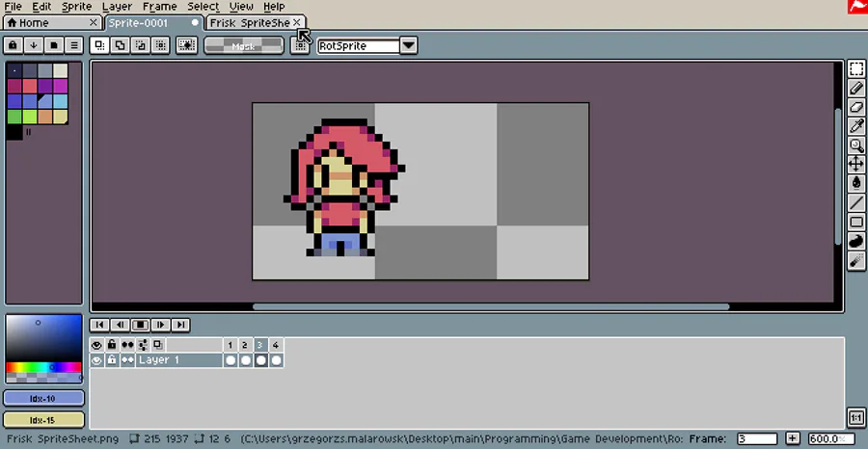868x449 pixels.
Task: Open the palette presets icon
Action: pos(54,45)
